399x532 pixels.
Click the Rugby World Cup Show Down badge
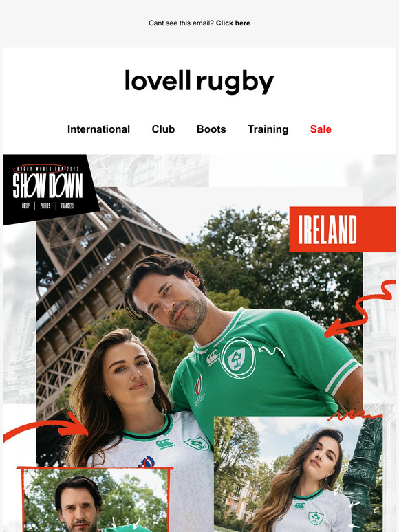[50, 188]
